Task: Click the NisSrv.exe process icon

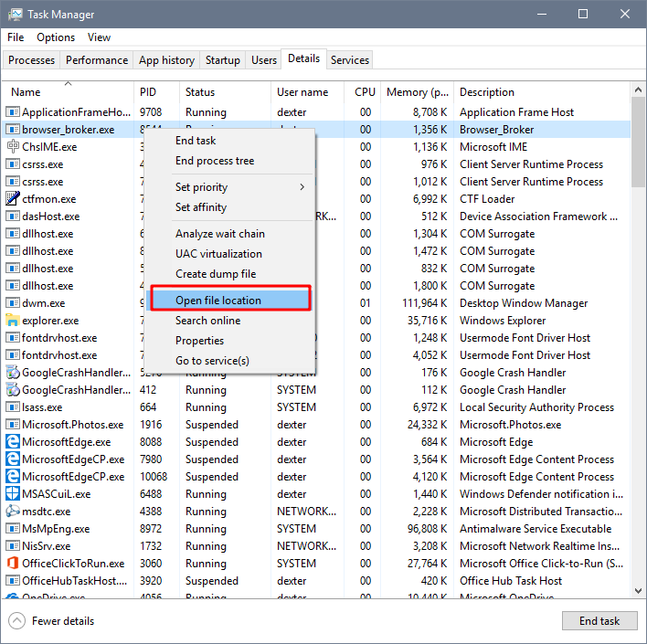Action: (13, 546)
